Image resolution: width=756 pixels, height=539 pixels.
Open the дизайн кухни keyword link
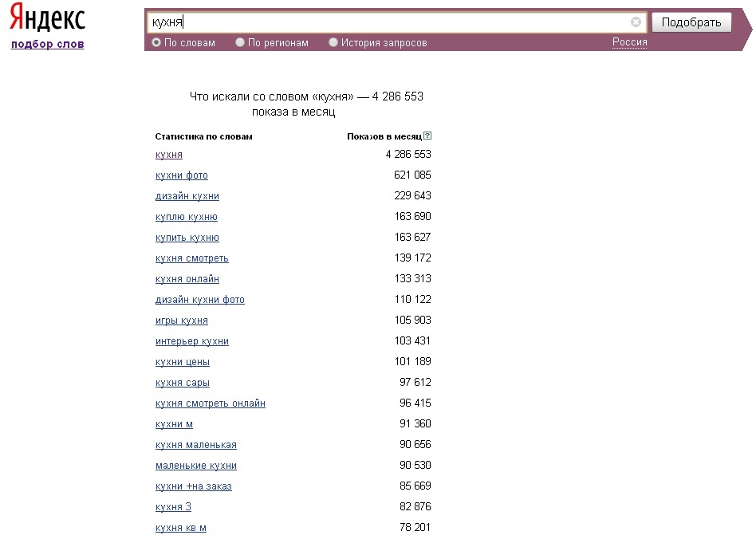(187, 196)
